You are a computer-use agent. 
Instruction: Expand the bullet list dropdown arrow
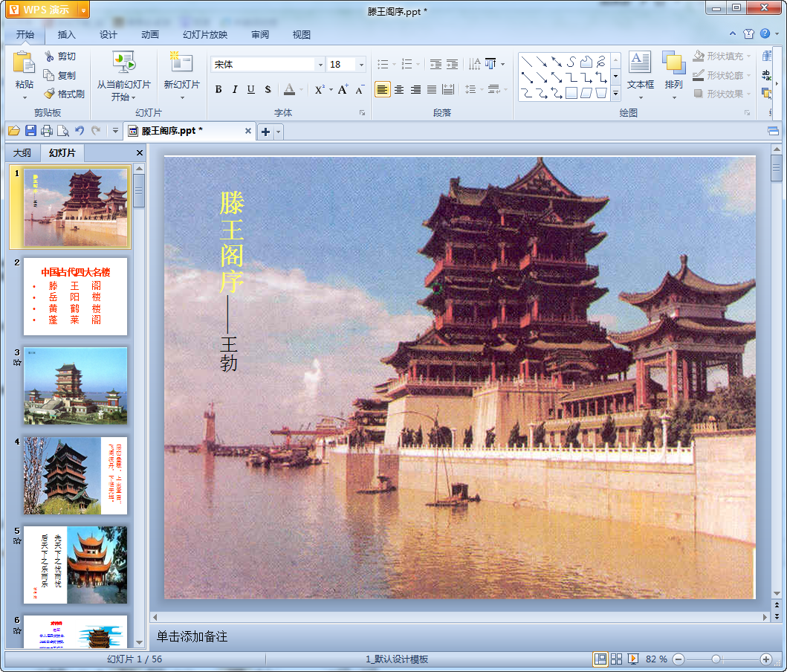(x=394, y=64)
